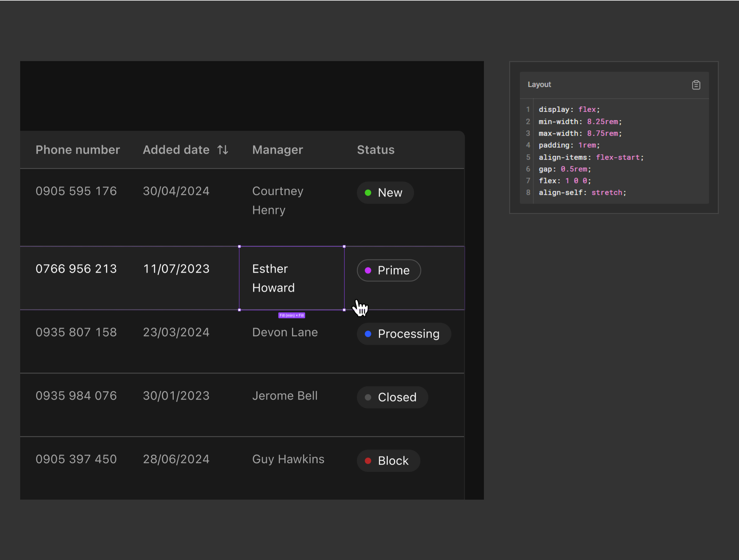Viewport: 739px width, 560px height.
Task: Click the gray dot inside the Closed badge
Action: [368, 397]
